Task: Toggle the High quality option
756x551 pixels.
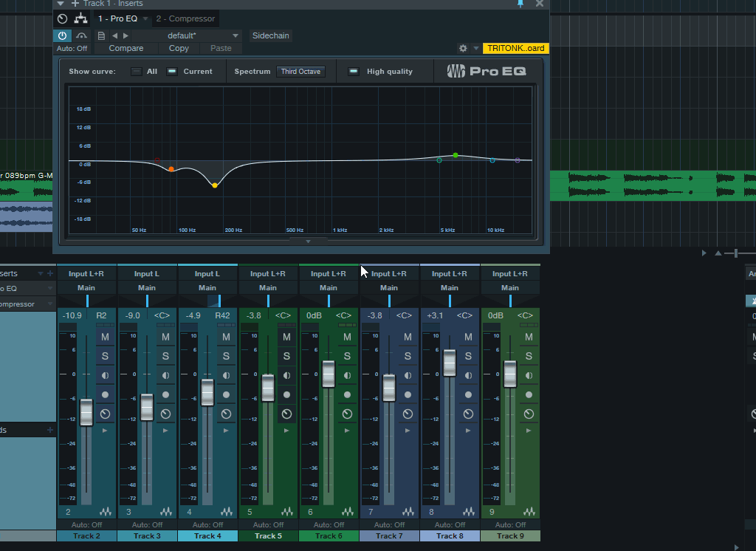Action: (x=354, y=72)
